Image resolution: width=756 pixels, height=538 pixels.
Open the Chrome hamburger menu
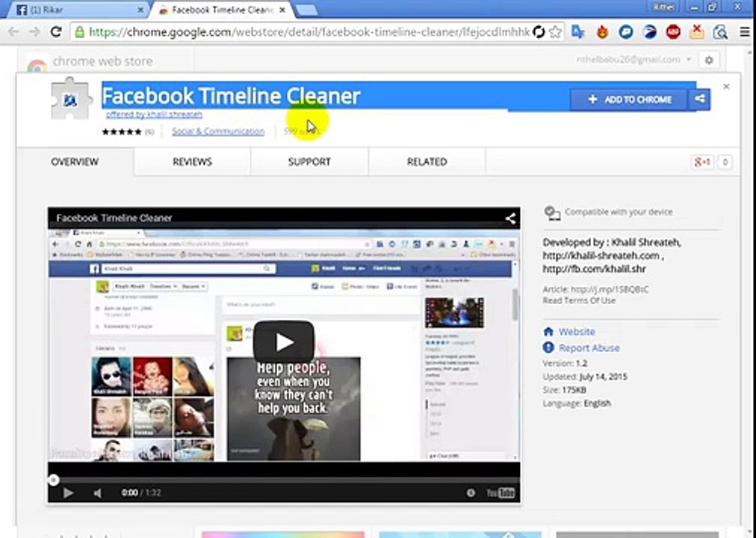[x=745, y=32]
